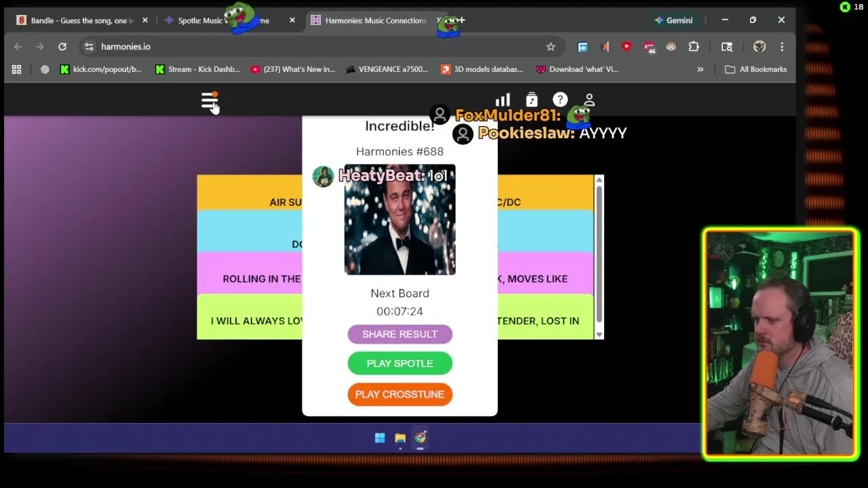Click the blue arrow extension icon

tap(583, 47)
